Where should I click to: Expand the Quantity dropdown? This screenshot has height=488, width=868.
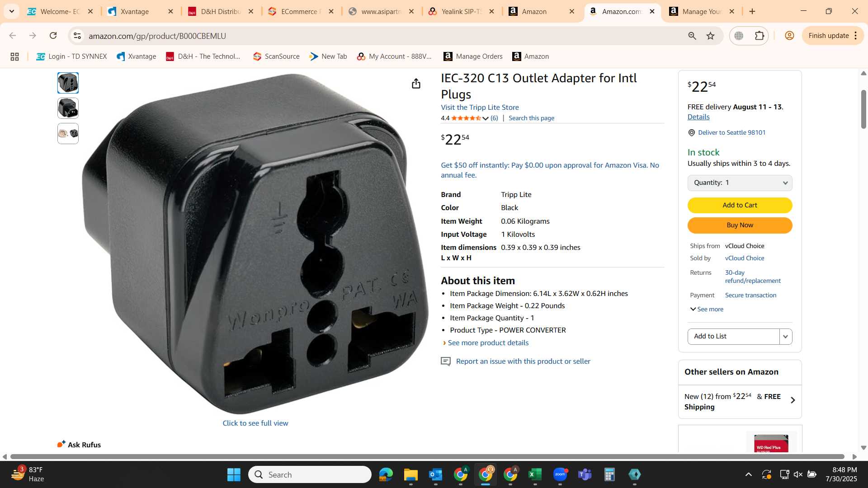(x=740, y=183)
